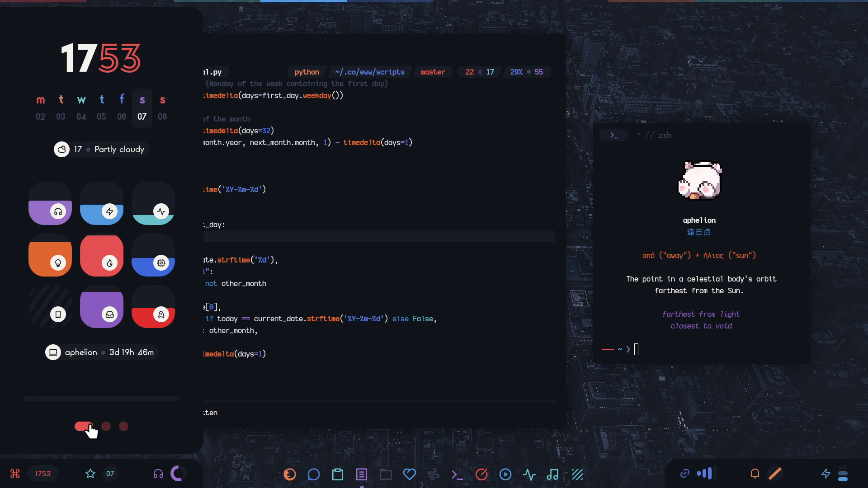
Task: Open the music note app in dock
Action: [x=552, y=474]
